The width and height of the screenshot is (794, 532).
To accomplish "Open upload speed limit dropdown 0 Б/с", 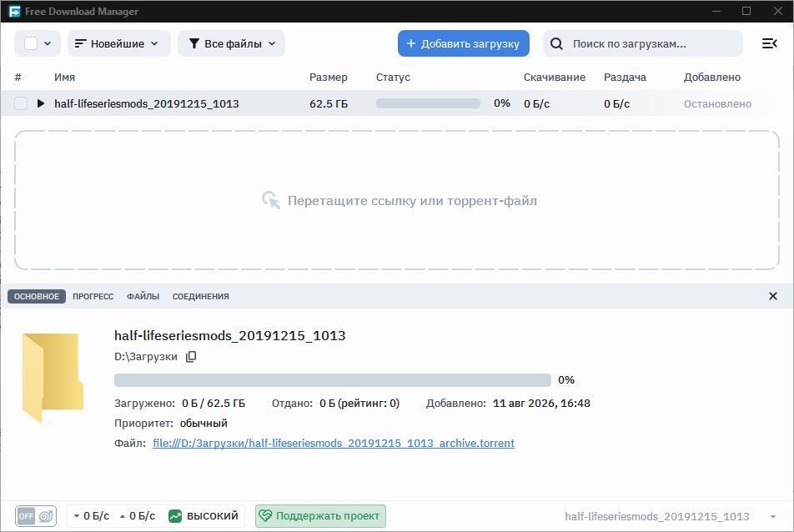I will click(x=138, y=516).
